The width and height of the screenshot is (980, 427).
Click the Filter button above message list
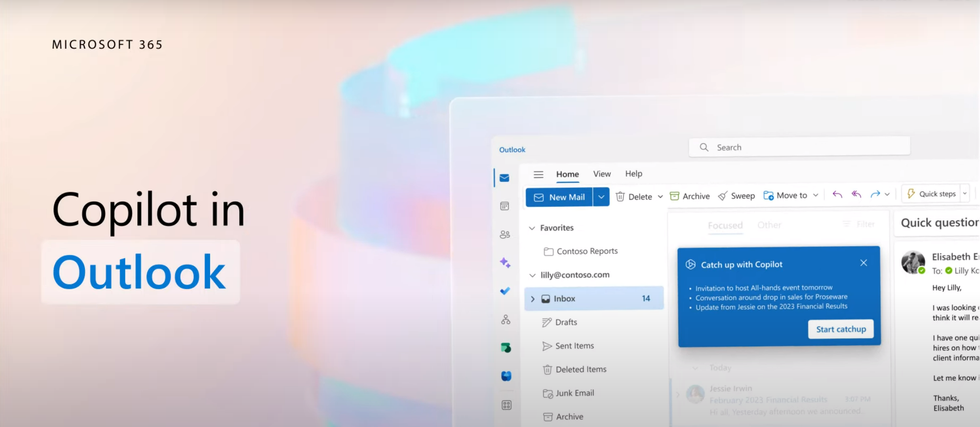tap(859, 224)
